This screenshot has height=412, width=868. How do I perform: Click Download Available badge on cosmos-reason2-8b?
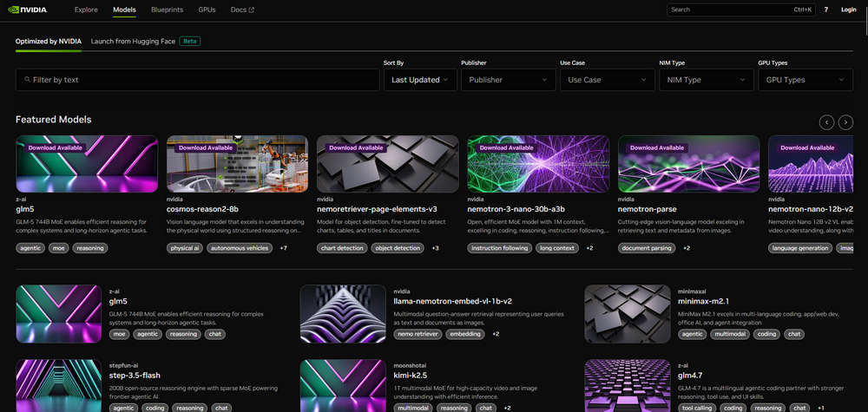[x=206, y=147]
